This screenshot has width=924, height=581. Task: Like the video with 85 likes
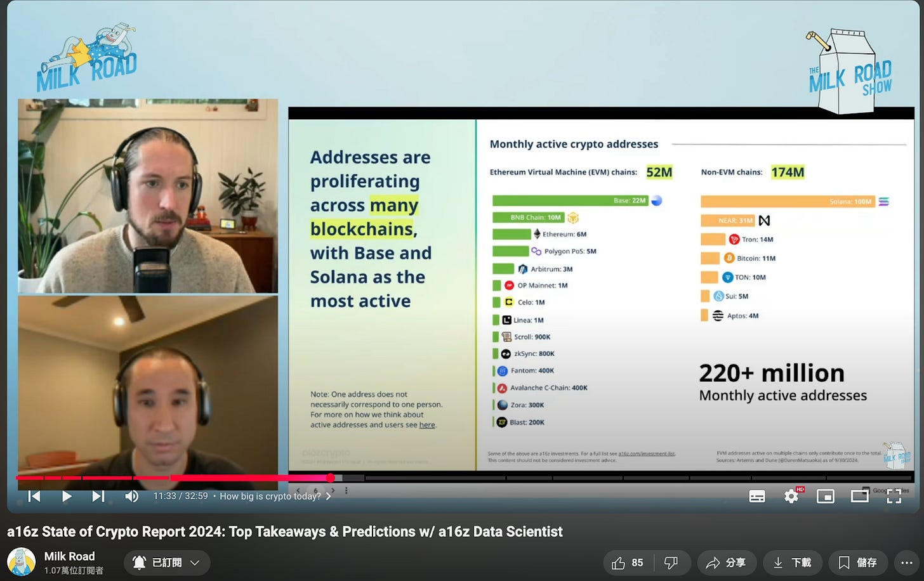pos(628,563)
